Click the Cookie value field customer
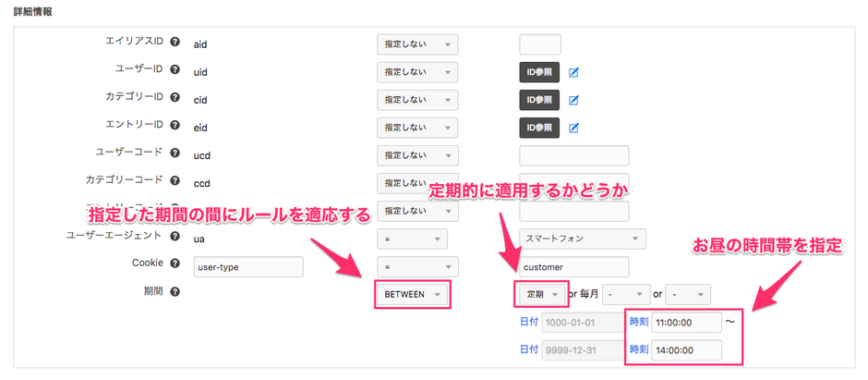 (574, 266)
